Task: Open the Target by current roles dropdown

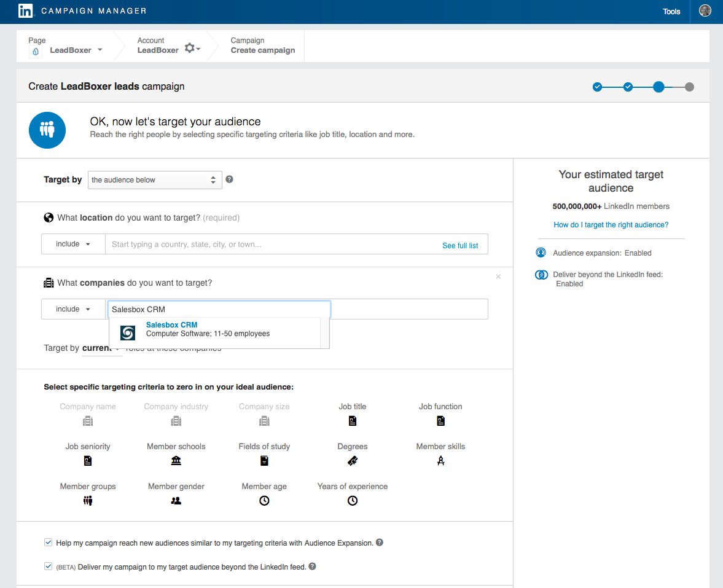Action: click(x=102, y=348)
